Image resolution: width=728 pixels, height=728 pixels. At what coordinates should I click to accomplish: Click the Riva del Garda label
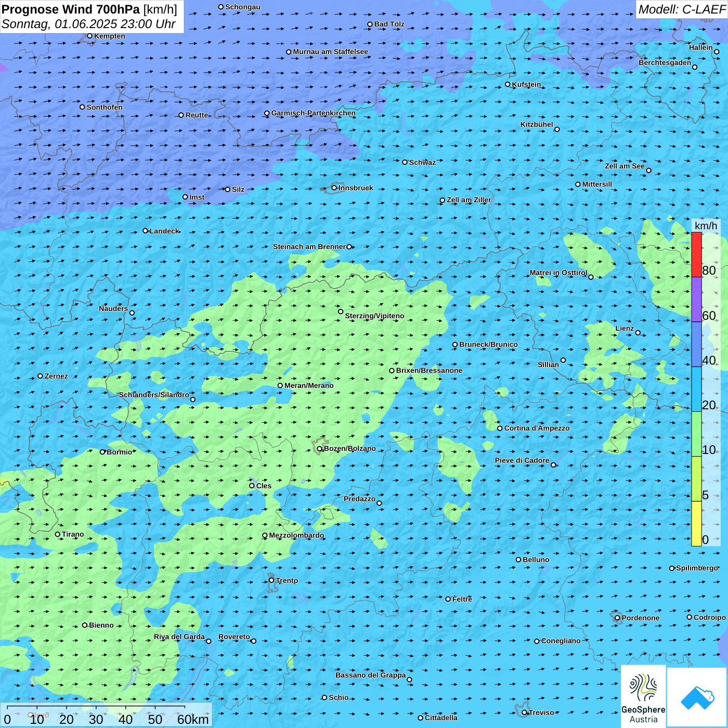click(x=179, y=636)
